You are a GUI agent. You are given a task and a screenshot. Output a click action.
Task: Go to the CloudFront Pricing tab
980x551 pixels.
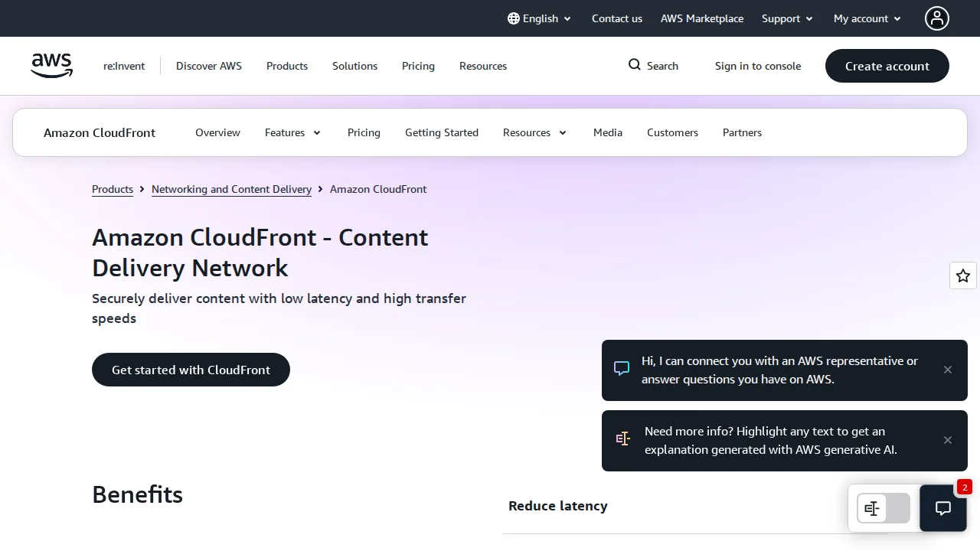coord(364,132)
